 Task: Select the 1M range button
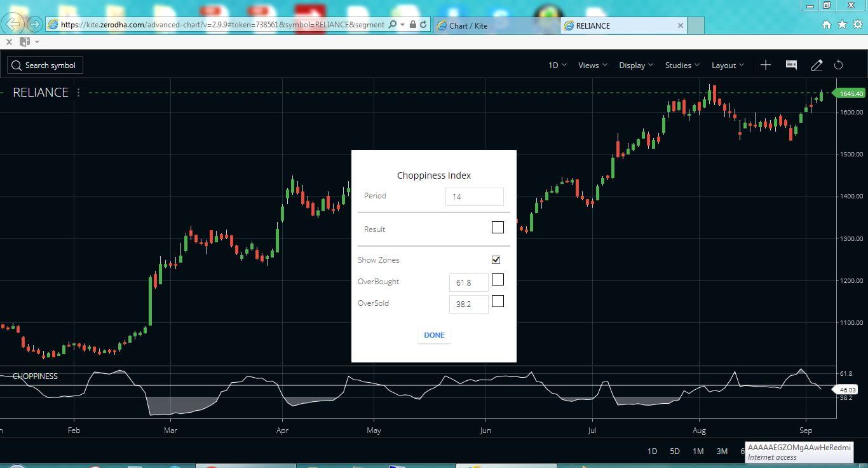click(698, 451)
